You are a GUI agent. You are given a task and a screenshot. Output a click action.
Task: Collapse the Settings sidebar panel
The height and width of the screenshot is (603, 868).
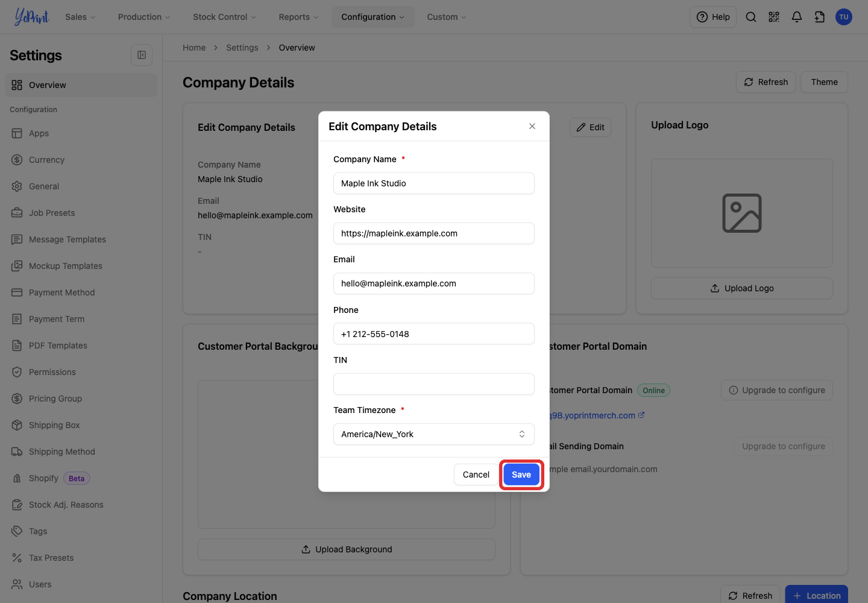(142, 55)
